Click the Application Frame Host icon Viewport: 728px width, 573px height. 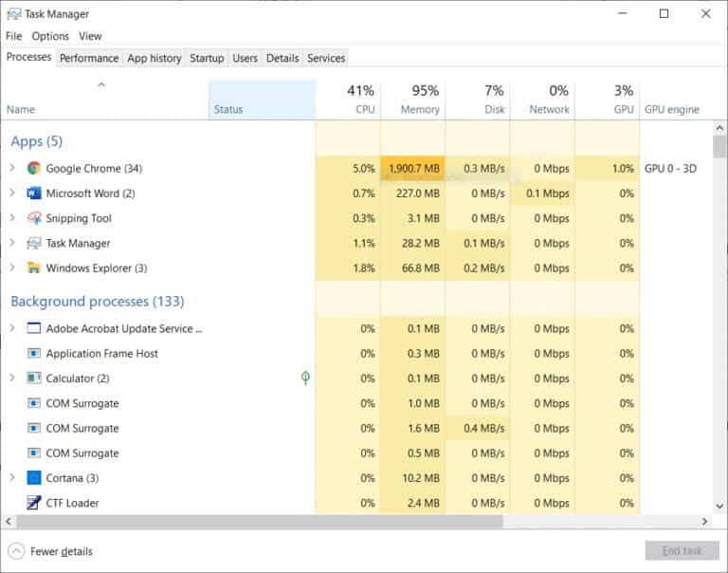33,354
